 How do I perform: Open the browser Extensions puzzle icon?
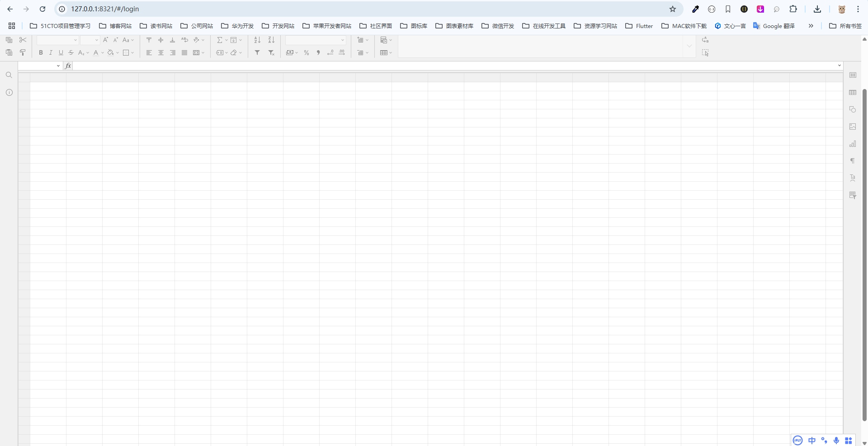[x=793, y=9]
